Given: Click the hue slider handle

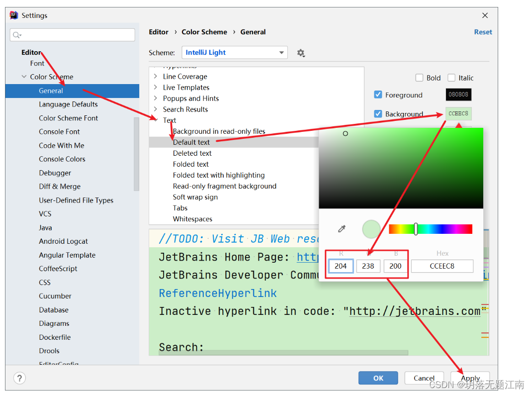Looking at the screenshot, I should [x=416, y=229].
